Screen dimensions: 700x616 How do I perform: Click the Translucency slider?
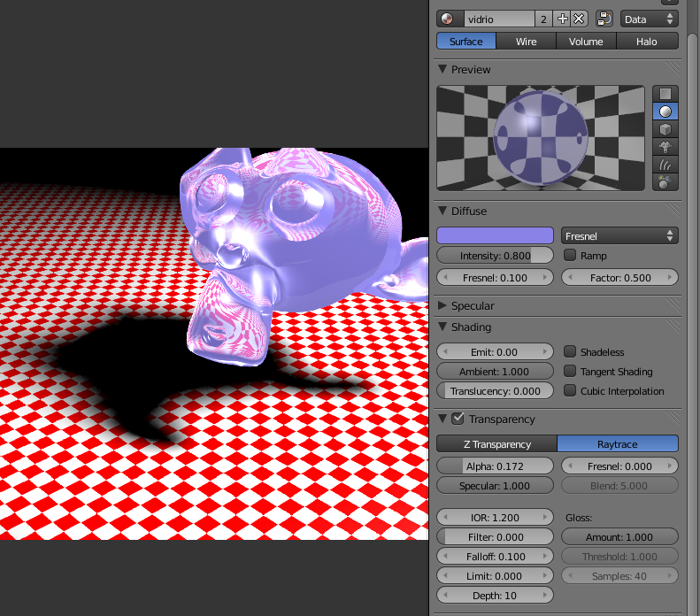tap(495, 391)
